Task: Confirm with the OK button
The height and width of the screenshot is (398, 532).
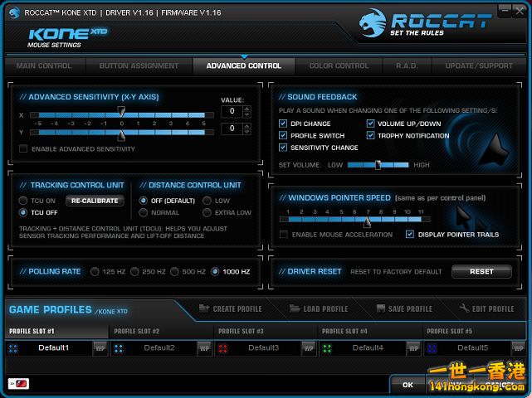Action: (408, 385)
